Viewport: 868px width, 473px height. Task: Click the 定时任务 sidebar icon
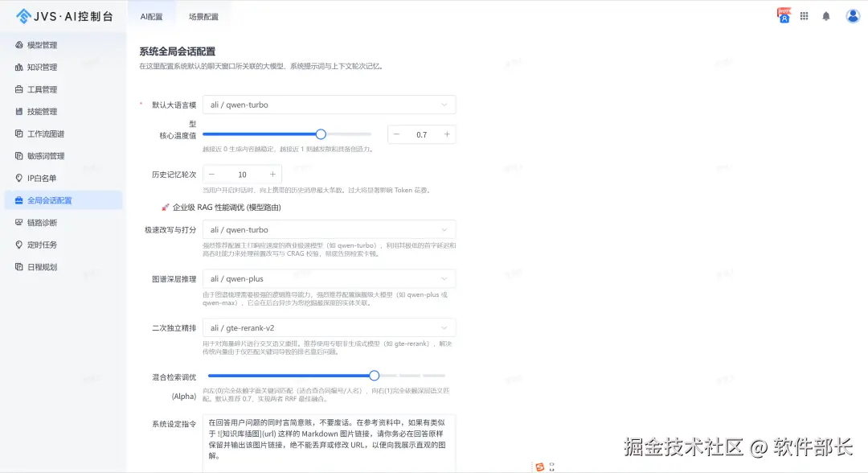tap(18, 245)
